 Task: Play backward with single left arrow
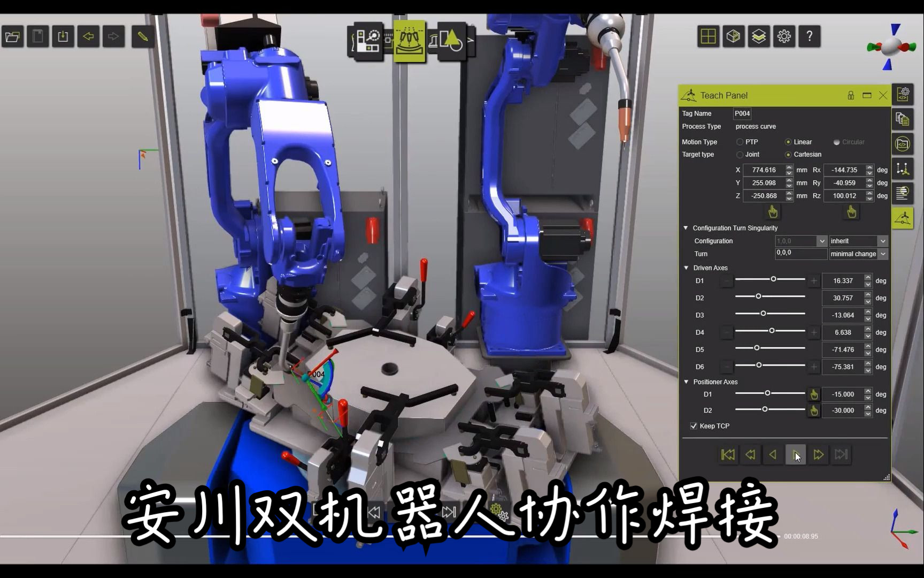click(773, 455)
